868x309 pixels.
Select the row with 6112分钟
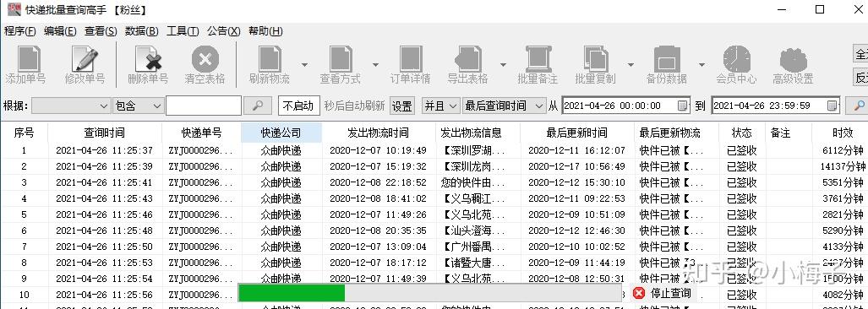(x=434, y=150)
